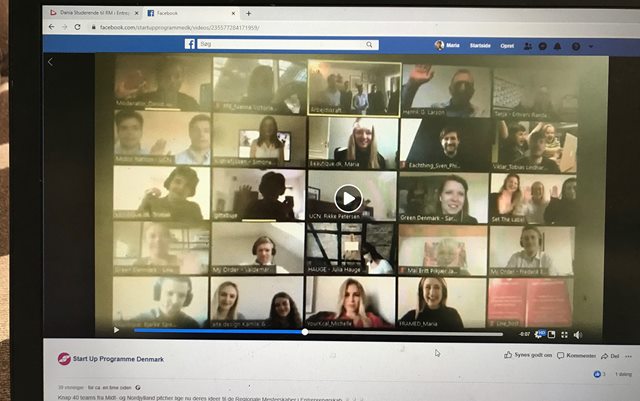Click the padlock site info icon
The width and height of the screenshot is (640, 401).
tap(93, 27)
